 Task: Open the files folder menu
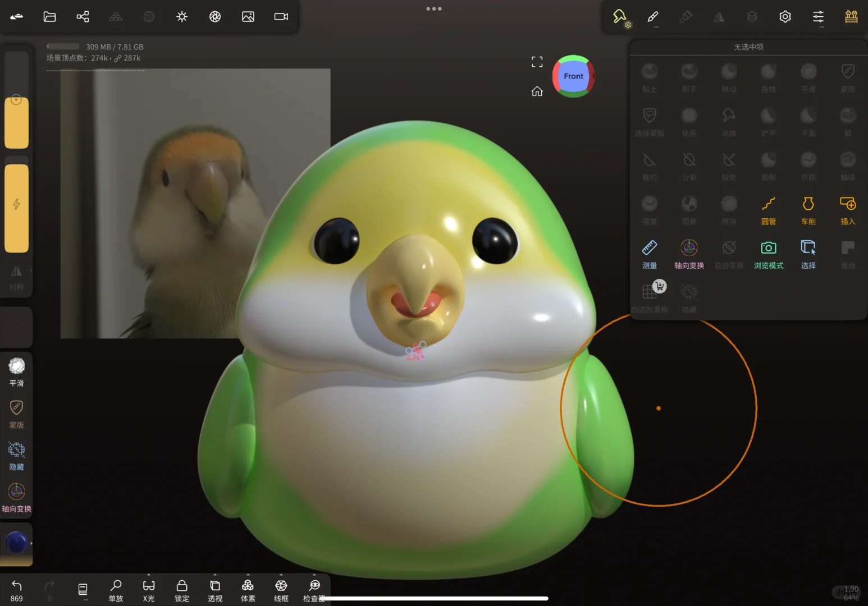point(49,16)
